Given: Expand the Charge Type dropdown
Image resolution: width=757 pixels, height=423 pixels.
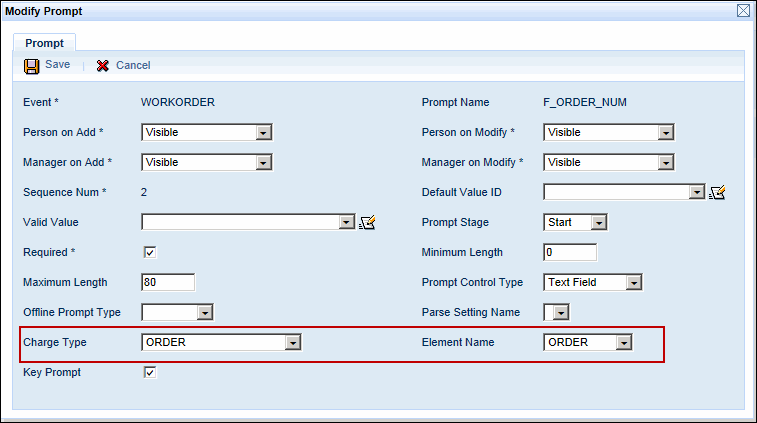Looking at the screenshot, I should point(292,342).
